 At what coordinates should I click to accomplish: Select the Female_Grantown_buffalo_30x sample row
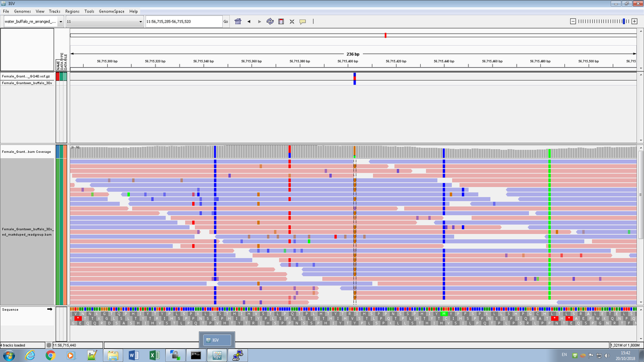27,83
